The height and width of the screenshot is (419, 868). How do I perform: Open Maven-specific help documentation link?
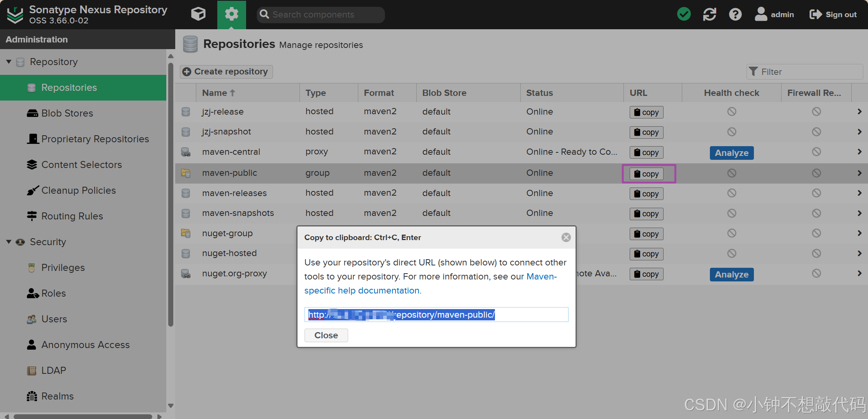(x=430, y=283)
